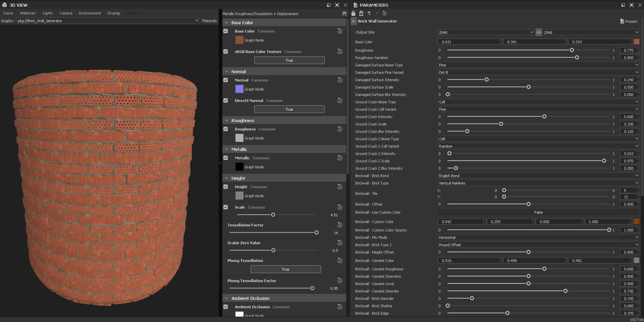Screen dimensions: 644x322
Task: Click the Environment menu in the 3D View
Action: [x=90, y=13]
